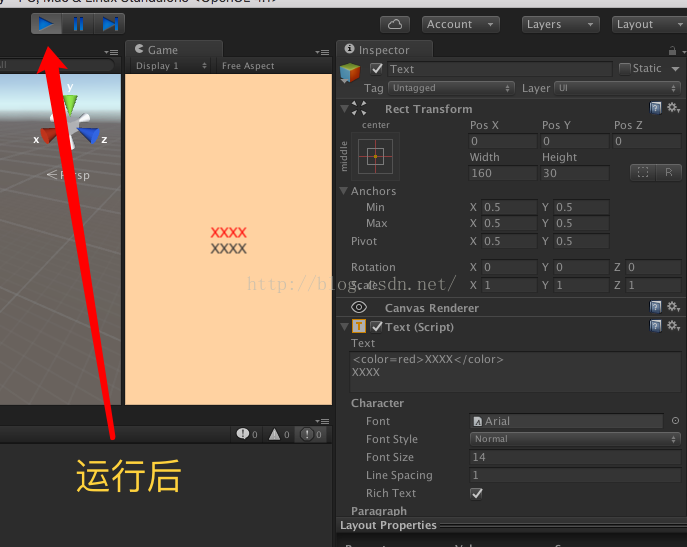Click the Pos Y field
The image size is (687, 547).
(x=575, y=141)
